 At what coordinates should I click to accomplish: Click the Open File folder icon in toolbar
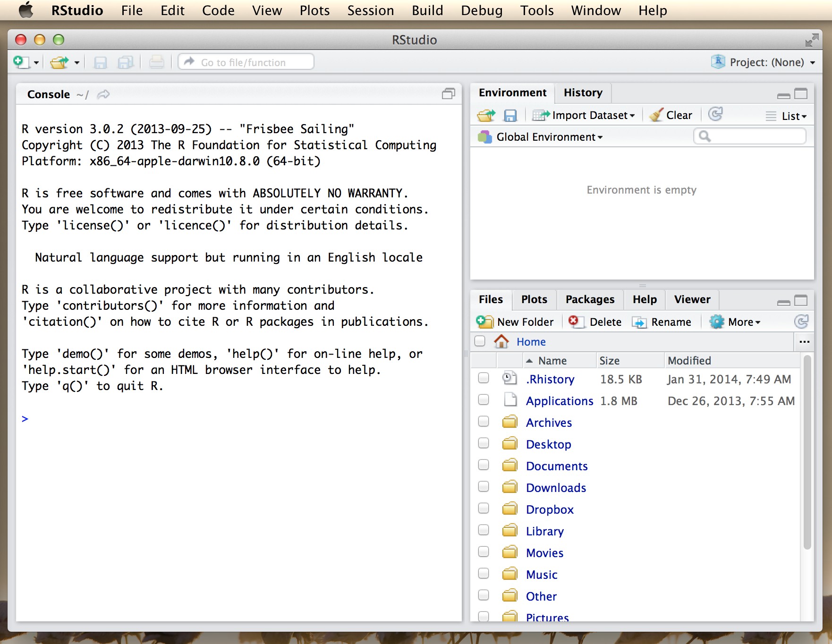tap(59, 62)
